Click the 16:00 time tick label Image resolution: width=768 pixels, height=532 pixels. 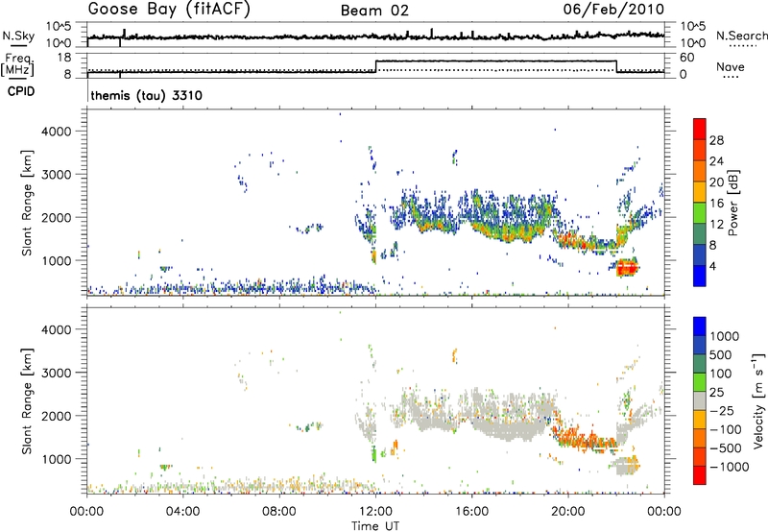(x=471, y=512)
